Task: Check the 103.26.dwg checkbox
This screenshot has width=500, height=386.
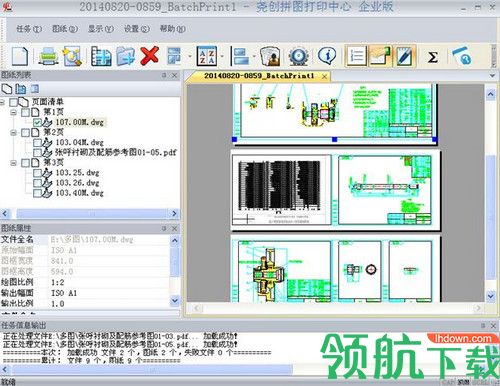Action: click(37, 183)
